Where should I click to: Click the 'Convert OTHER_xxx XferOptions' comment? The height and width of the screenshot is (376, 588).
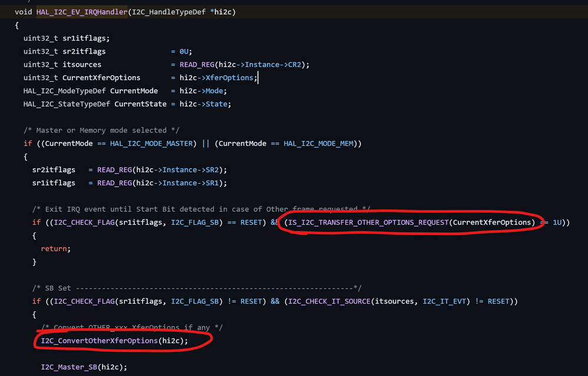(x=132, y=327)
